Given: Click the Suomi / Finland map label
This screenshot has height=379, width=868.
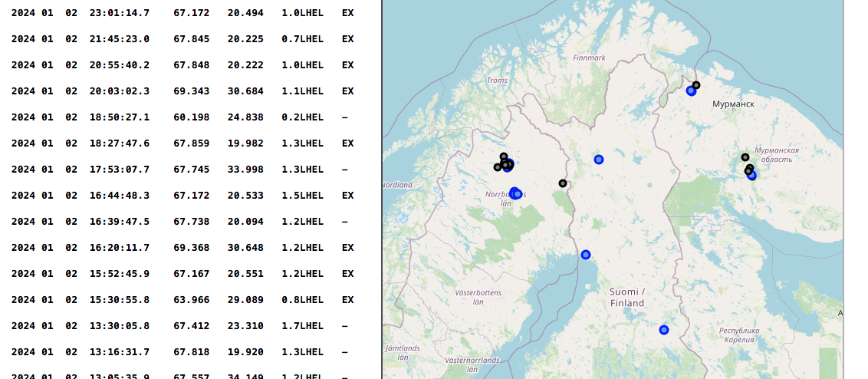Looking at the screenshot, I should pos(627,298).
